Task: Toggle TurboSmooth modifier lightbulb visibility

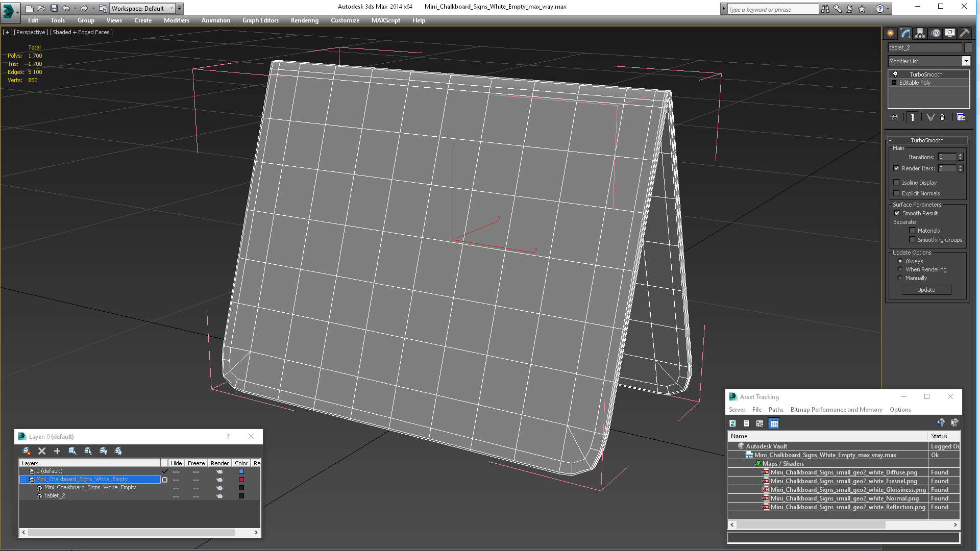Action: click(x=895, y=74)
